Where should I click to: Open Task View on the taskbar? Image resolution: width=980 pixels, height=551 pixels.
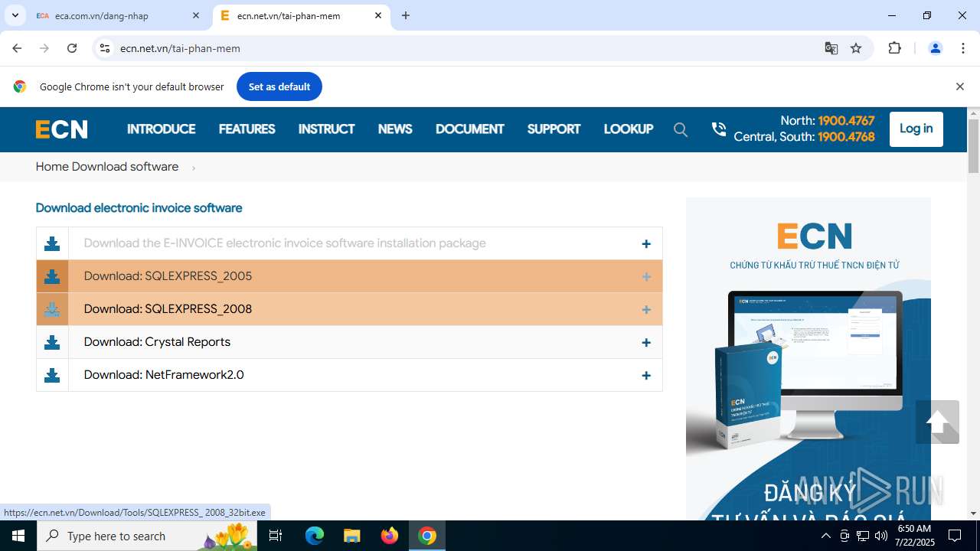click(276, 536)
